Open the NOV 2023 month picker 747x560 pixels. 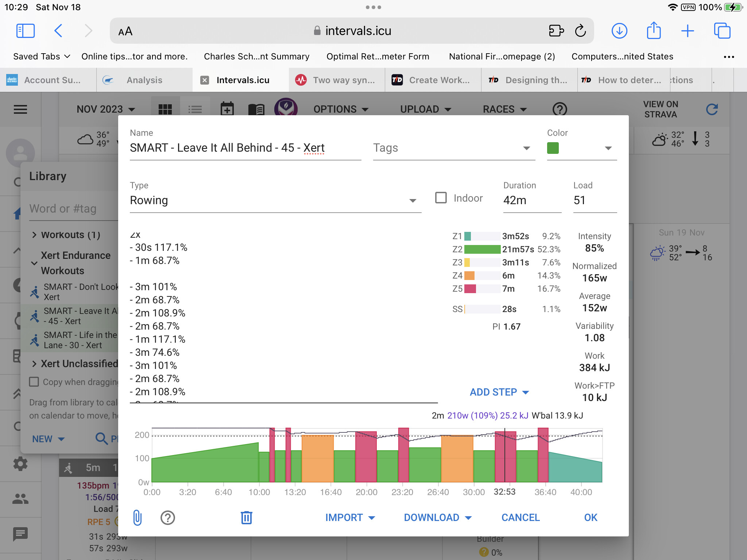106,109
